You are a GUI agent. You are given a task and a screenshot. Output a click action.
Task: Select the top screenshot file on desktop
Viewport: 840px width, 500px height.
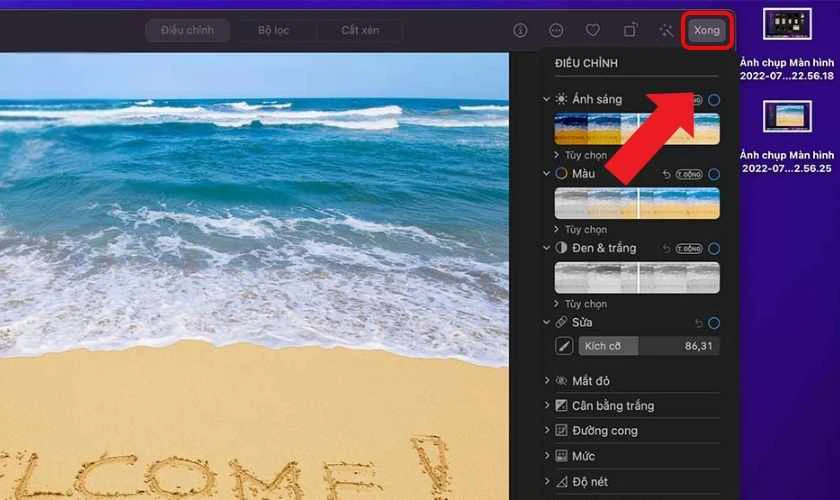click(787, 24)
